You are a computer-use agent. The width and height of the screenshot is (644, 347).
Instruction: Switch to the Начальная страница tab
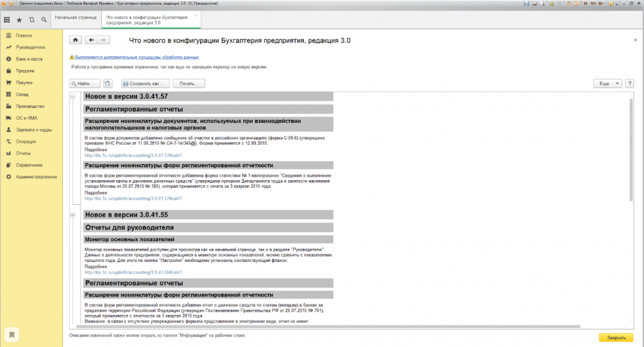tap(75, 17)
